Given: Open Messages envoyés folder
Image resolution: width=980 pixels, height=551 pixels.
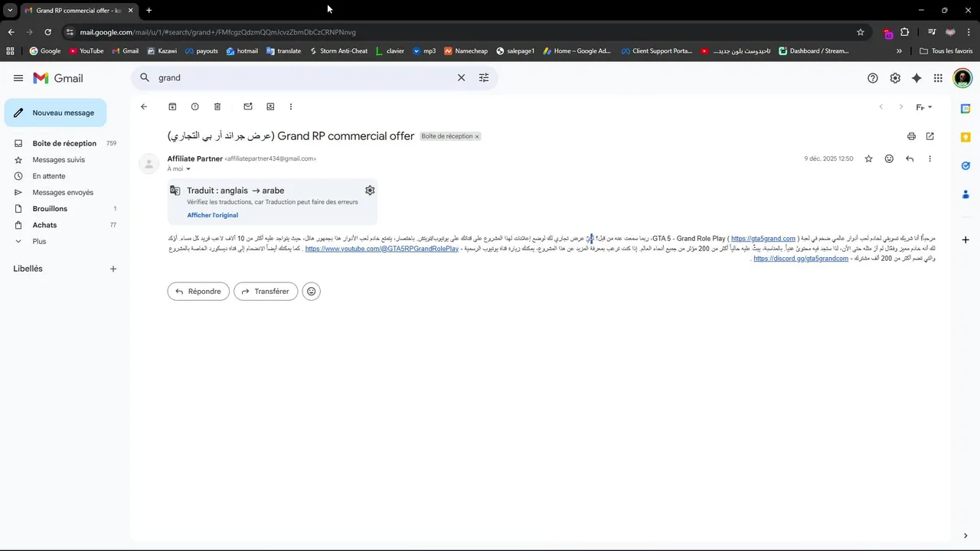Looking at the screenshot, I should [x=61, y=192].
